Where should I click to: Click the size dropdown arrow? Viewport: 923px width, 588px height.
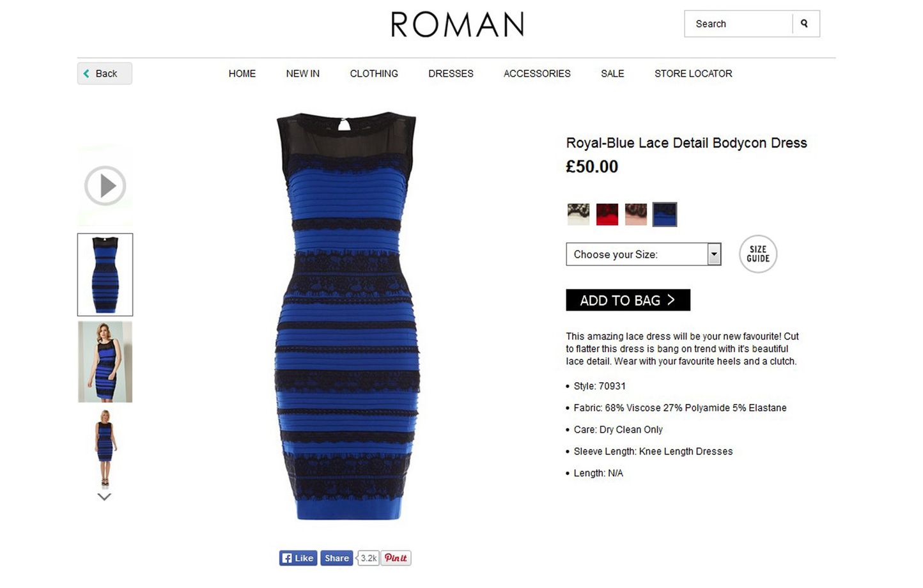[x=714, y=254]
